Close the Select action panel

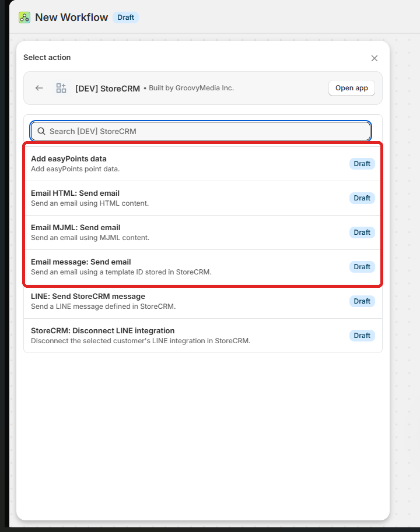coord(374,58)
